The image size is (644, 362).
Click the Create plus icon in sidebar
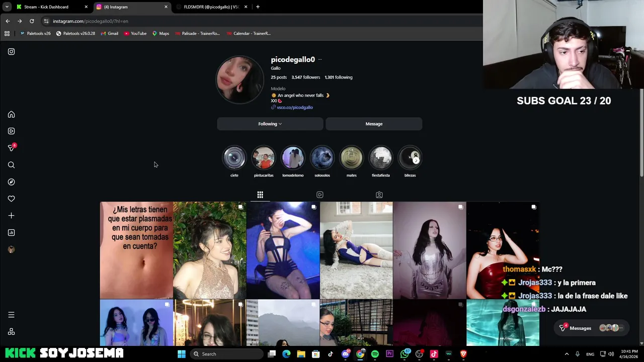(11, 216)
